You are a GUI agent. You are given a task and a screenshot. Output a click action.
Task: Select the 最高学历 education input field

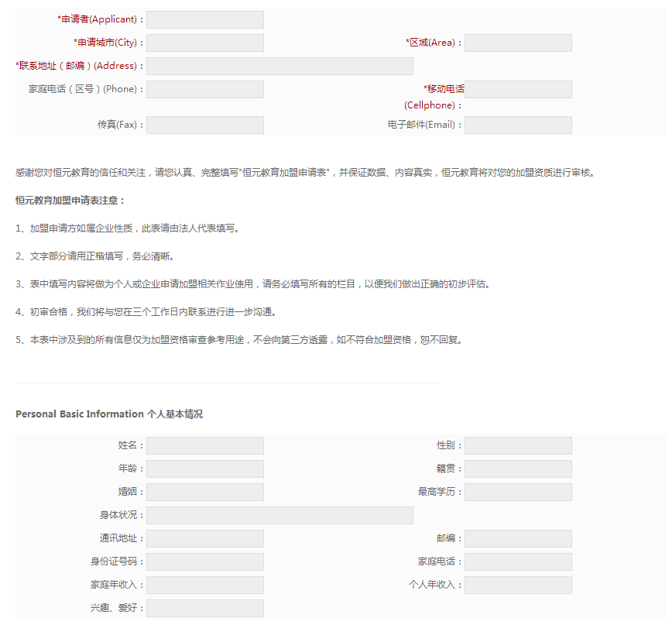(517, 492)
